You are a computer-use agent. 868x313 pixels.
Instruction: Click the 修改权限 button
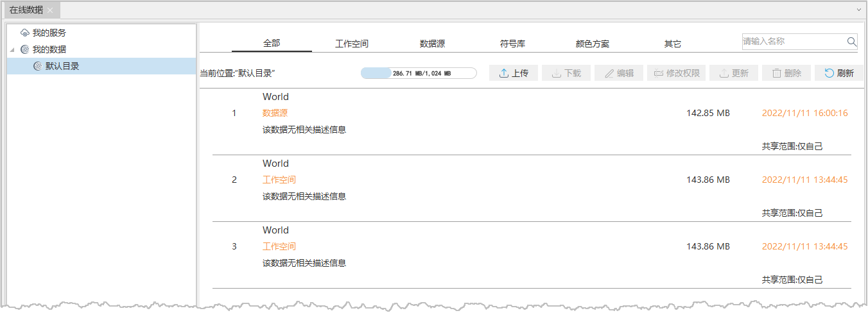pyautogui.click(x=677, y=73)
